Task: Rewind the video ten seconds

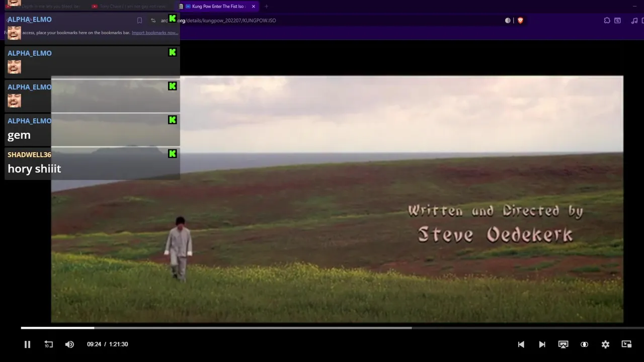Action: tap(48, 344)
